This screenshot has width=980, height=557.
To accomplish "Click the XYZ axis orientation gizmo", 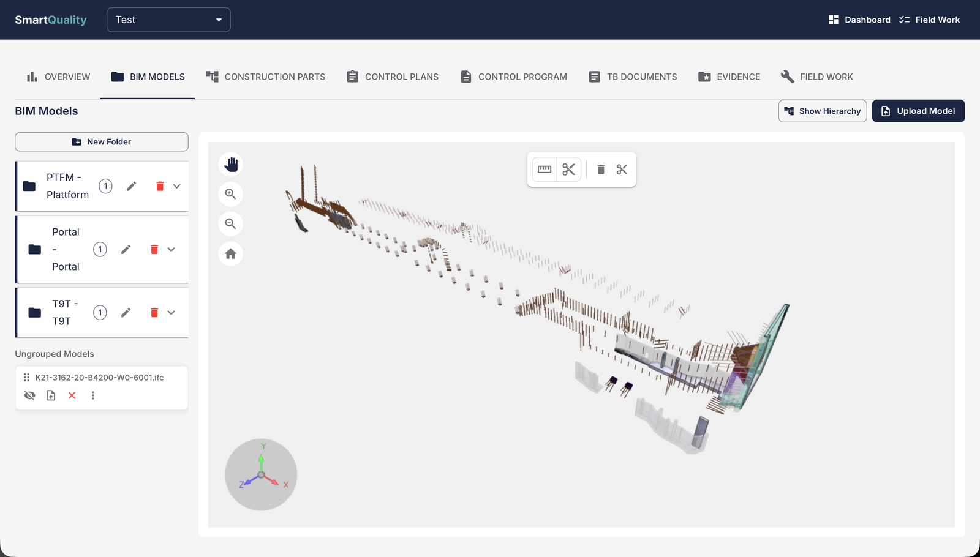I will click(x=261, y=474).
